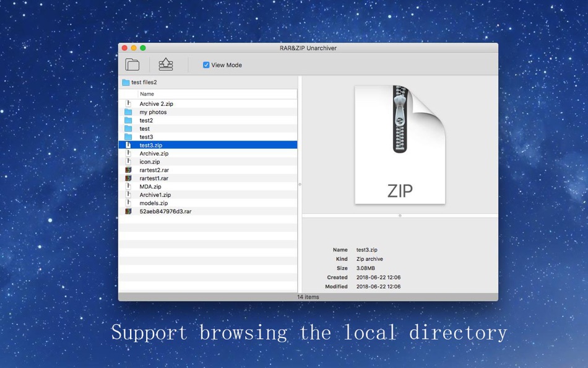This screenshot has width=588, height=368.
Task: Click the MDA.zip file icon
Action: (128, 186)
